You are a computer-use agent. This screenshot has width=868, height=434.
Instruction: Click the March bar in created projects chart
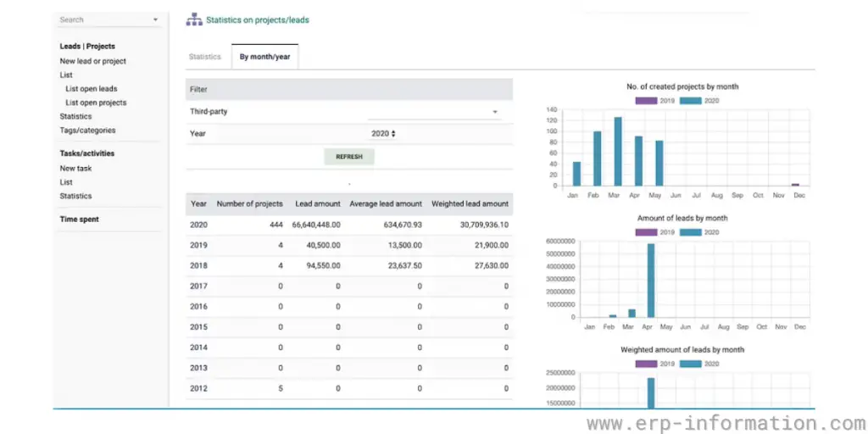tap(618, 152)
